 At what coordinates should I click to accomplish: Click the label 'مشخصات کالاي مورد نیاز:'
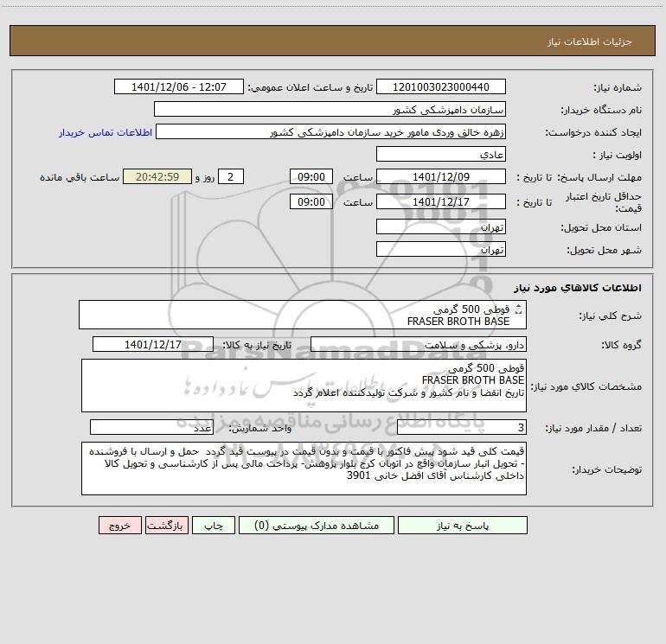point(586,386)
